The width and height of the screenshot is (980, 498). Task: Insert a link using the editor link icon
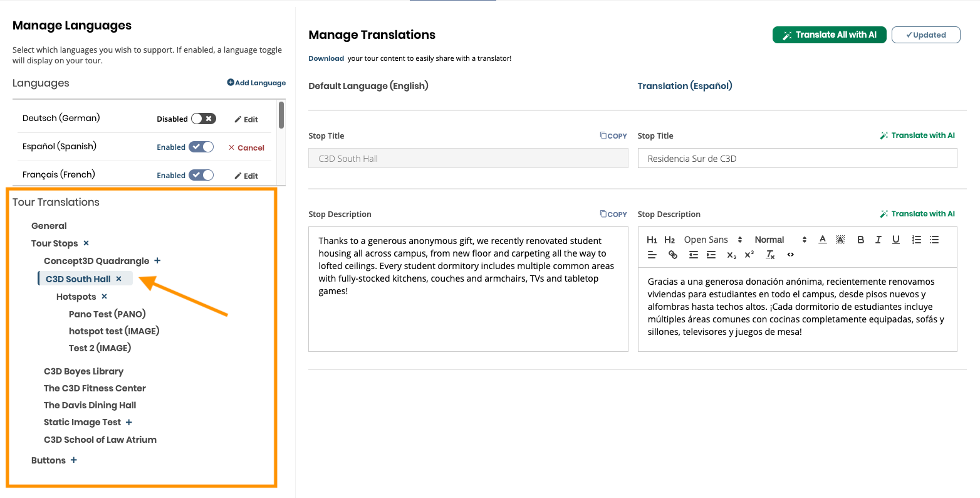click(x=672, y=255)
